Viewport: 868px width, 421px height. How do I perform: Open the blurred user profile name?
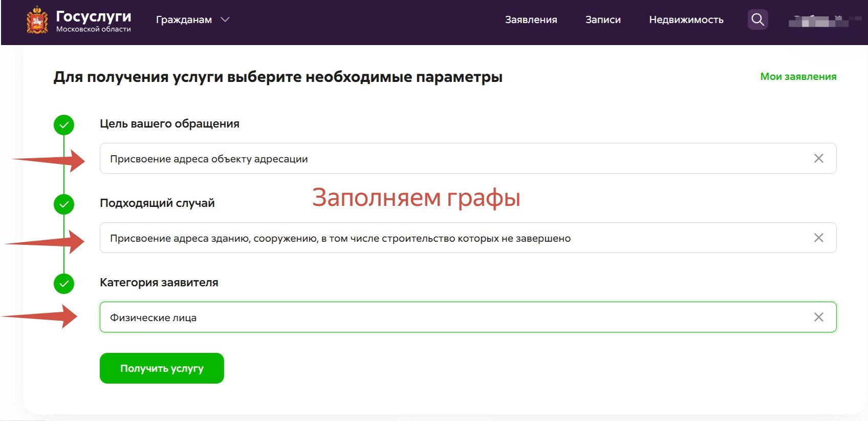(824, 20)
